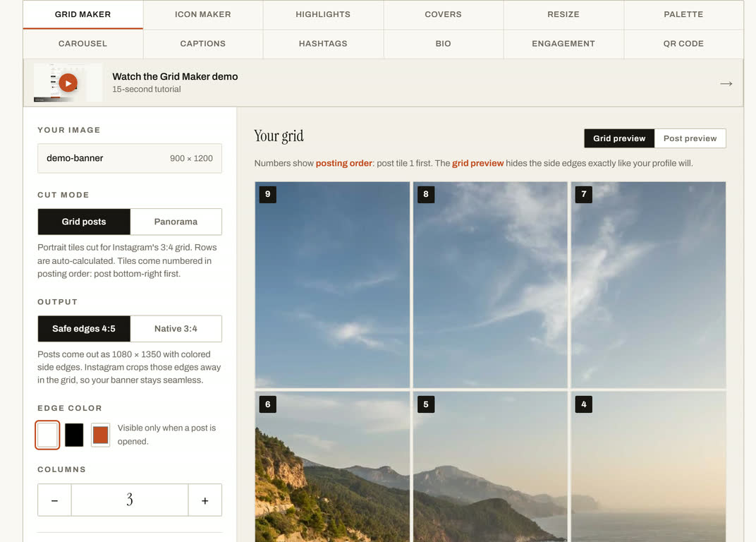Choose Safe edges 4:5 output
Screen dimensions: 756x542
(x=84, y=329)
